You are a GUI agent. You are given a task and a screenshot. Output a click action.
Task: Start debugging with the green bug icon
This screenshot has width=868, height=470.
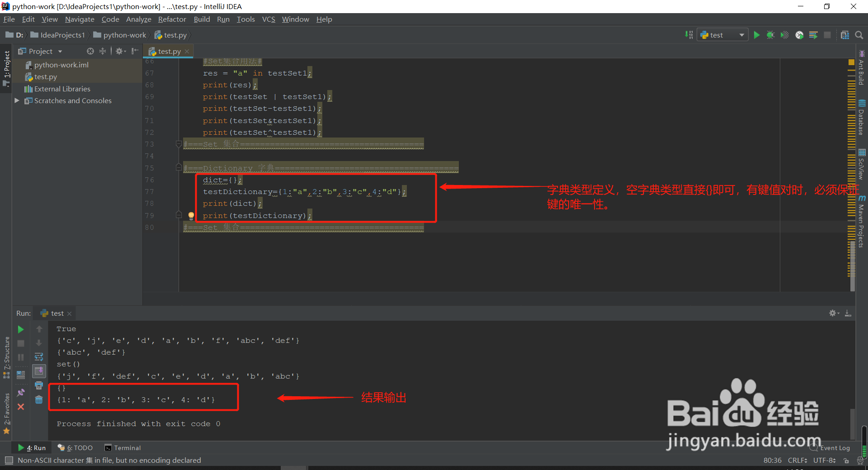[771, 35]
